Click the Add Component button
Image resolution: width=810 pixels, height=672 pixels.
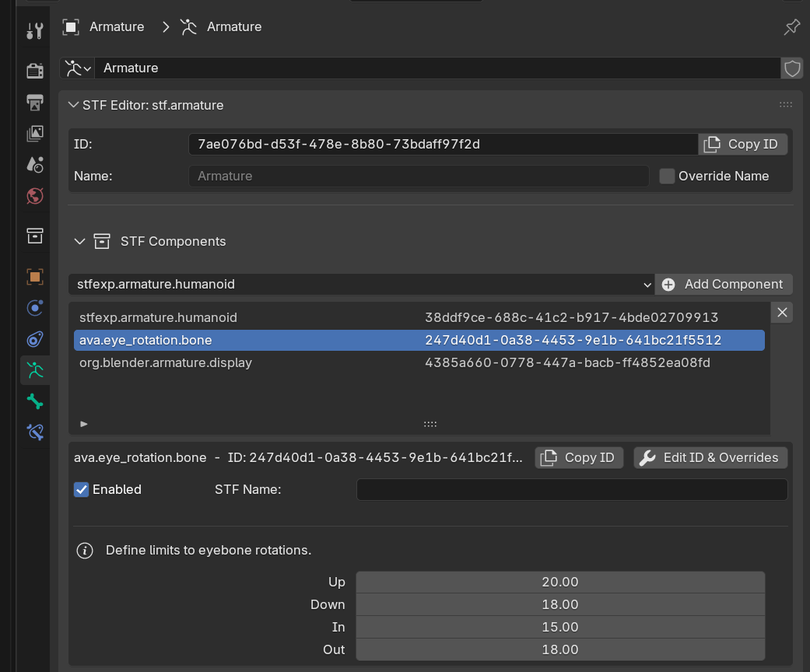[x=724, y=285]
